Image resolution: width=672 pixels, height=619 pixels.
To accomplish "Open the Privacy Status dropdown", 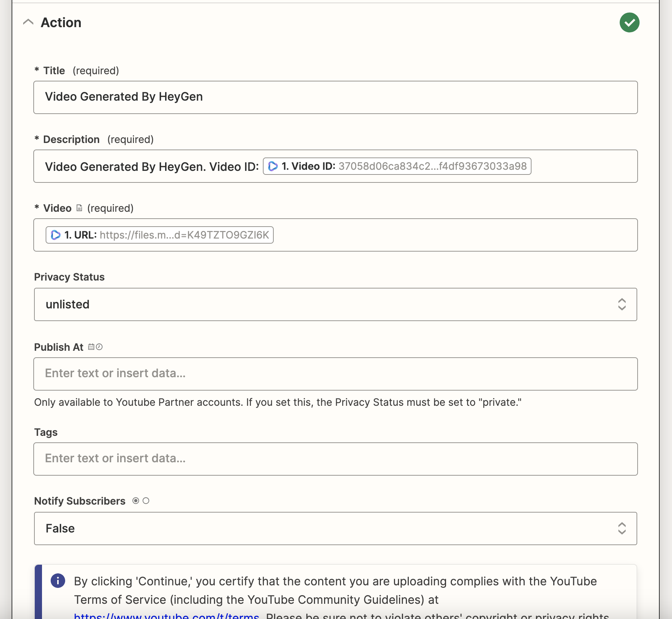I will tap(336, 304).
